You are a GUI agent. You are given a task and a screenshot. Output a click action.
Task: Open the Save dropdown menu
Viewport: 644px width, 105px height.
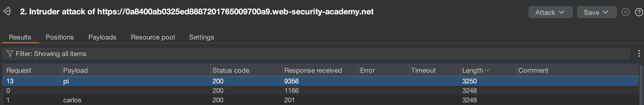click(x=596, y=12)
